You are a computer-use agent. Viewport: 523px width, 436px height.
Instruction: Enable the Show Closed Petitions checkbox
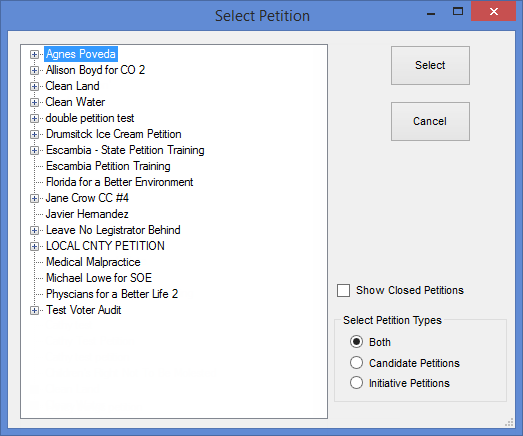click(x=343, y=290)
